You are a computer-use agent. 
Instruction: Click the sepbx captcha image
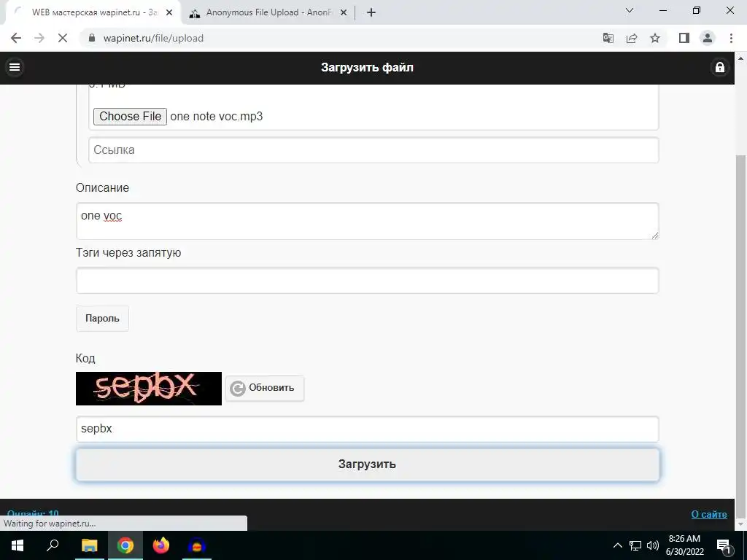click(x=149, y=389)
